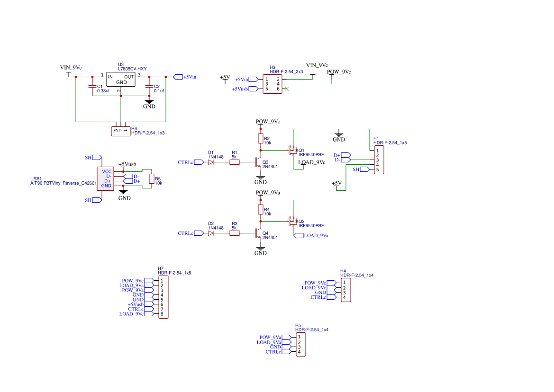Click the H7 1x8 header symbol
Viewport: 554px width, 392px height.
click(163, 296)
